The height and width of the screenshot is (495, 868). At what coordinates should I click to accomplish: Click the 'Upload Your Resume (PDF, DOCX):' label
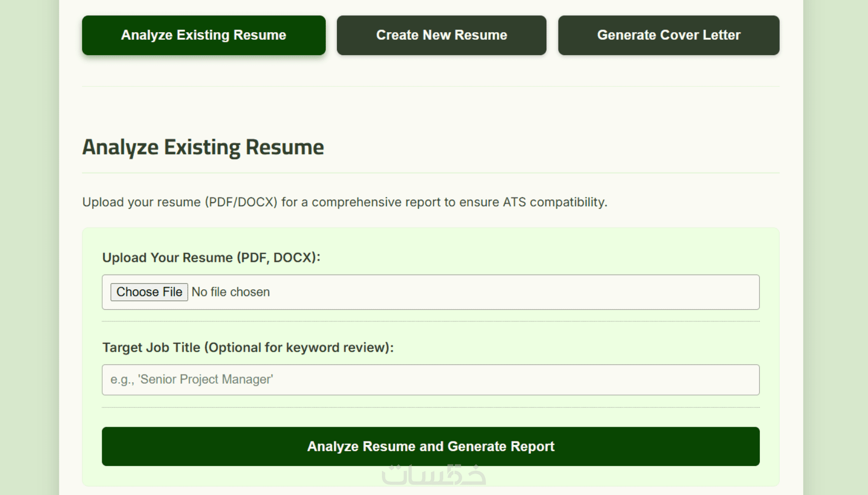point(211,258)
